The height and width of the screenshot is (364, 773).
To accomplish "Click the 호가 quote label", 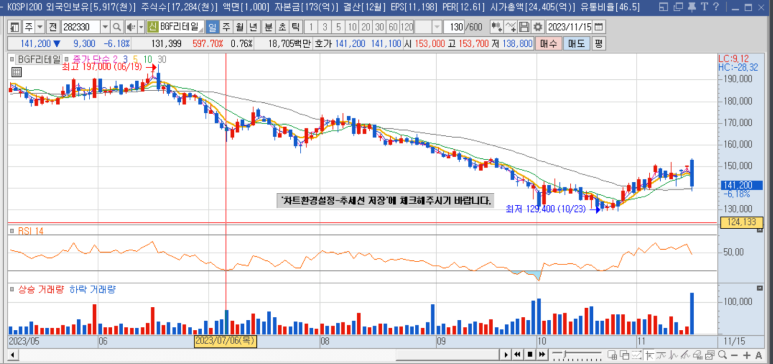I will coord(323,43).
